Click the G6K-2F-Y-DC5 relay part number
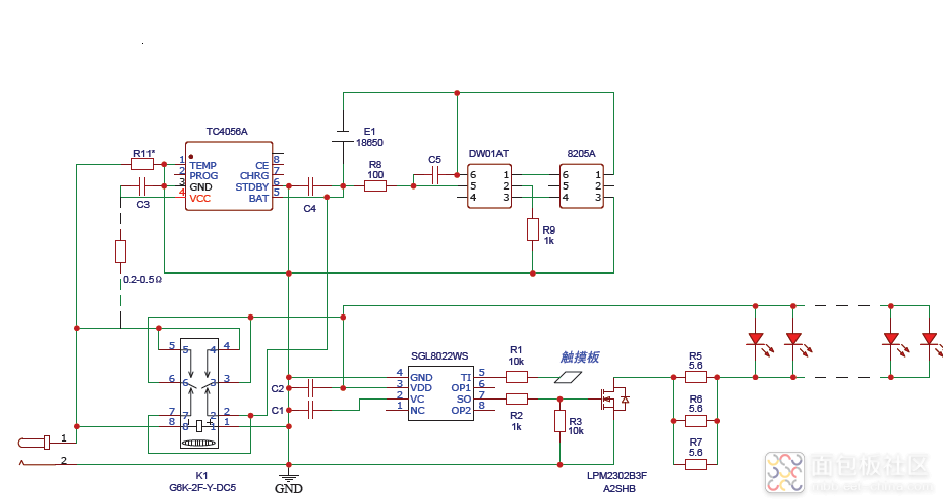This screenshot has height=504, width=943. (202, 487)
